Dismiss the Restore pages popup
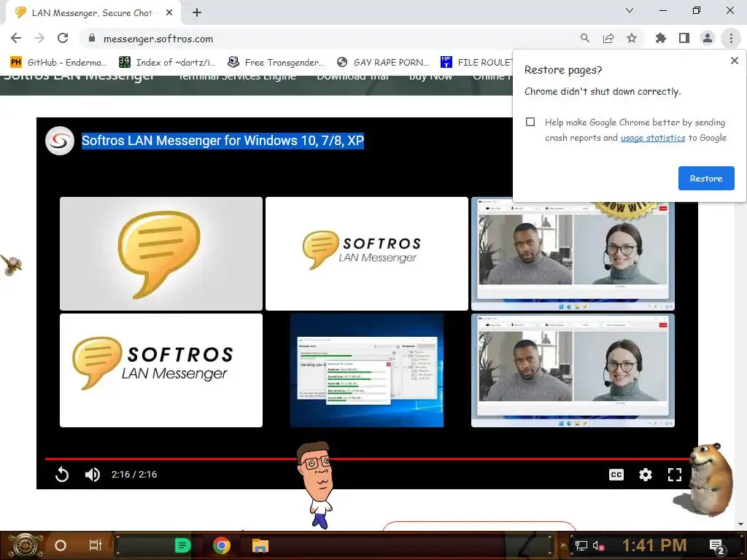747x560 pixels. click(x=735, y=61)
